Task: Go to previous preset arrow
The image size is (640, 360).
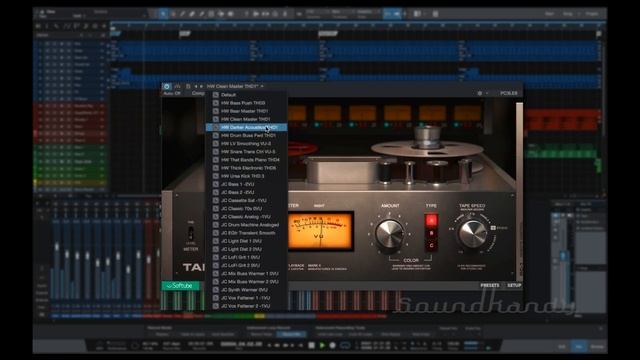Action: coord(196,87)
